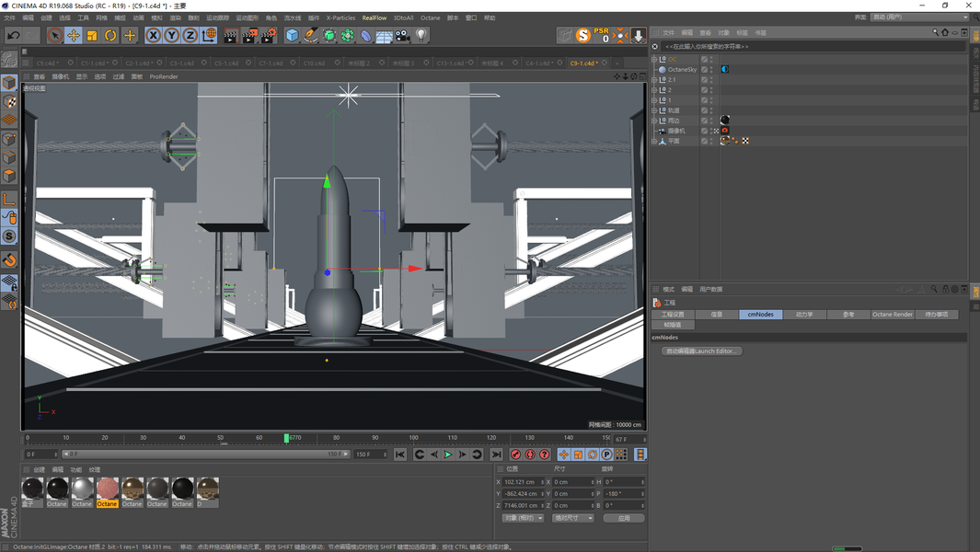Viewport: 980px width, 552px height.
Task: Expand the 2.1 null object
Action: pos(654,80)
